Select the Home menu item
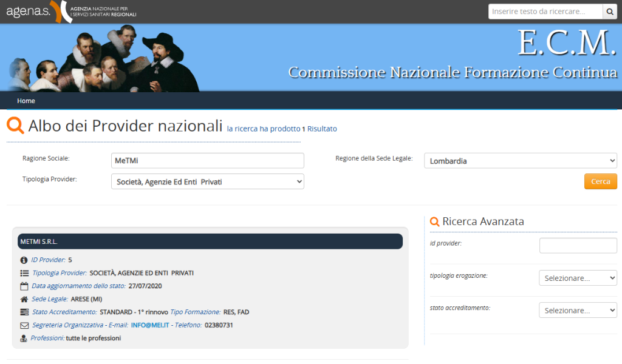 point(26,101)
